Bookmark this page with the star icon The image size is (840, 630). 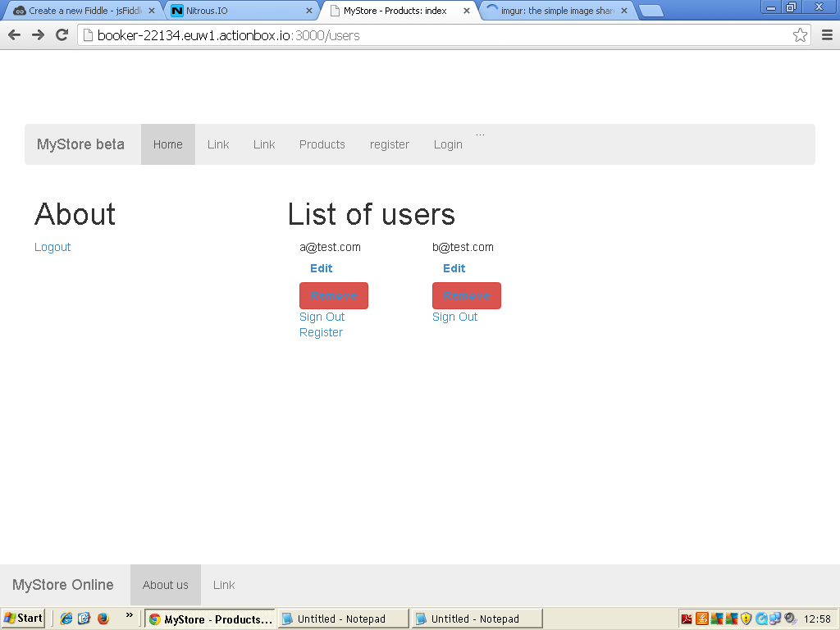(x=800, y=35)
